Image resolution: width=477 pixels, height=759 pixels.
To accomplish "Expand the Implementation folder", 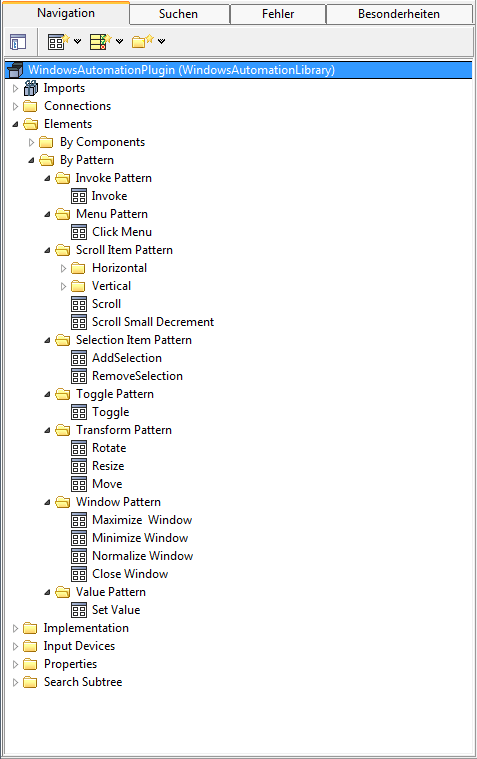I will pyautogui.click(x=15, y=628).
